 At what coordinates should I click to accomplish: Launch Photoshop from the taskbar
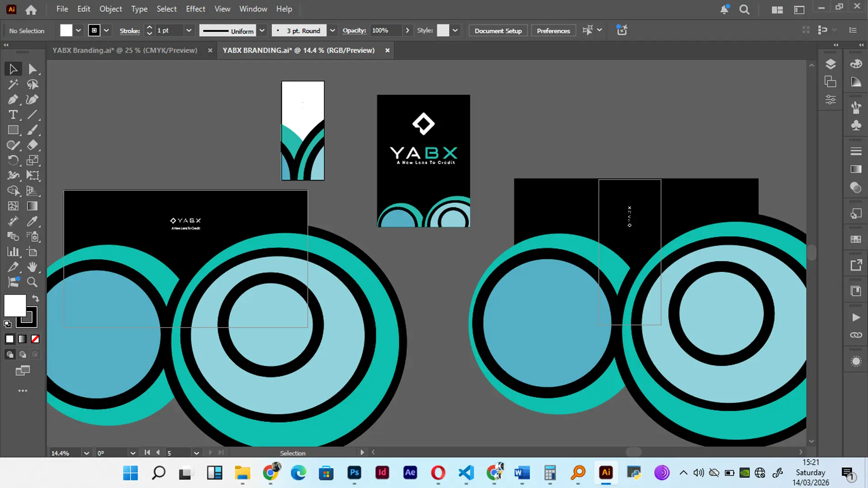[354, 473]
